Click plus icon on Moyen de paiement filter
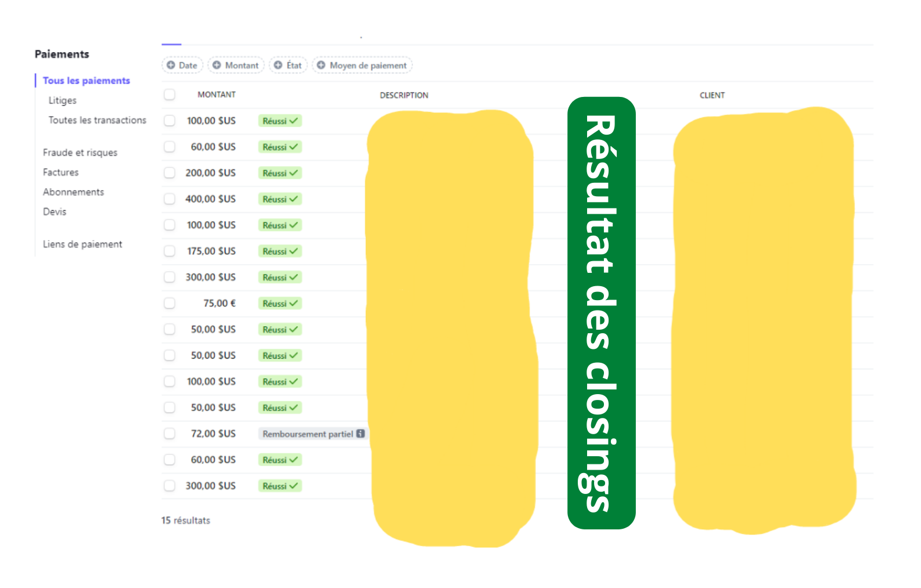The height and width of the screenshot is (588, 921). click(321, 65)
